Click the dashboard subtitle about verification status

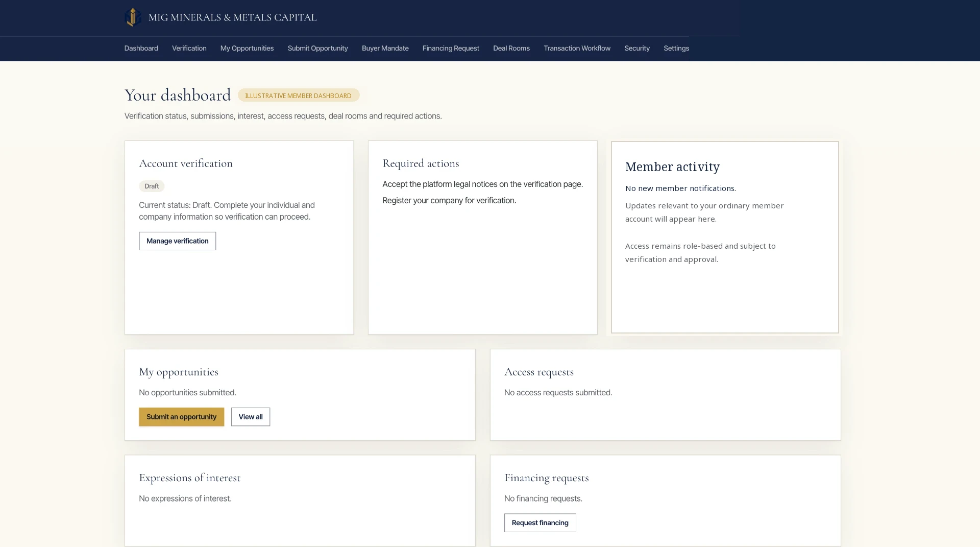pos(283,116)
